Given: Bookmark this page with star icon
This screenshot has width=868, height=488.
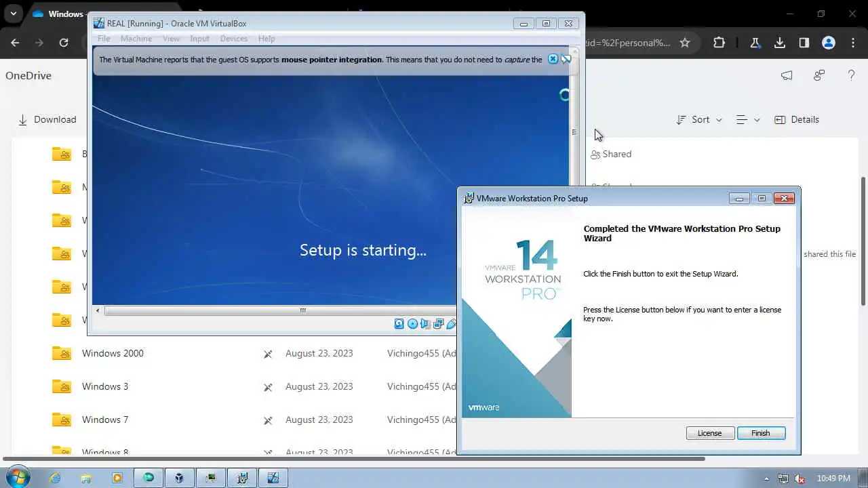Looking at the screenshot, I should coord(685,43).
